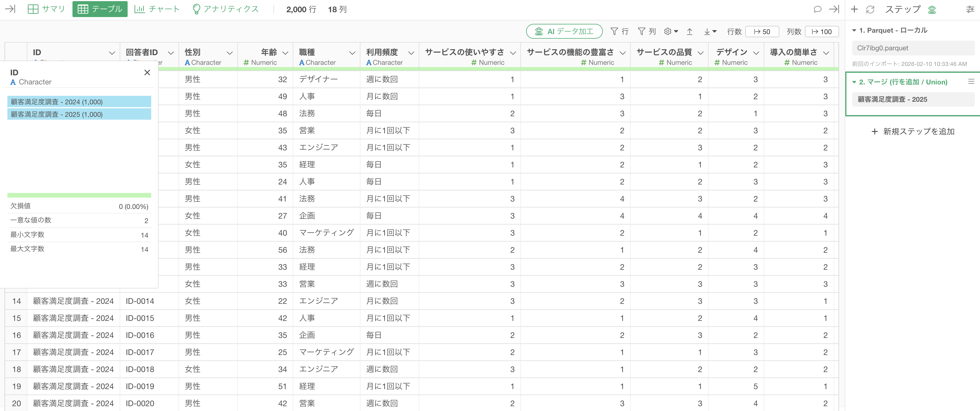This screenshot has width=980, height=411.
Task: Add a step with the plus icon
Action: point(854,9)
